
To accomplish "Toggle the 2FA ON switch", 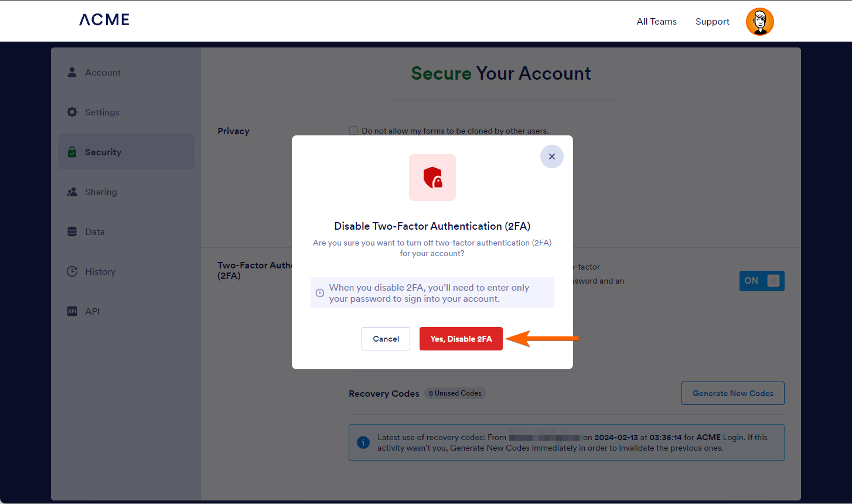I will click(x=761, y=281).
